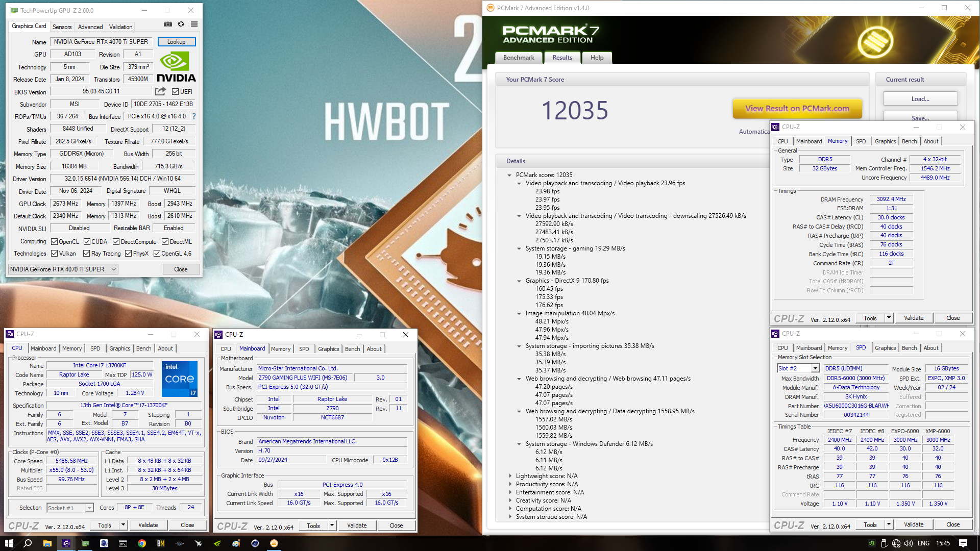This screenshot has height=551, width=980.
Task: Toggle the Vulkan checkbox
Action: pyautogui.click(x=55, y=254)
